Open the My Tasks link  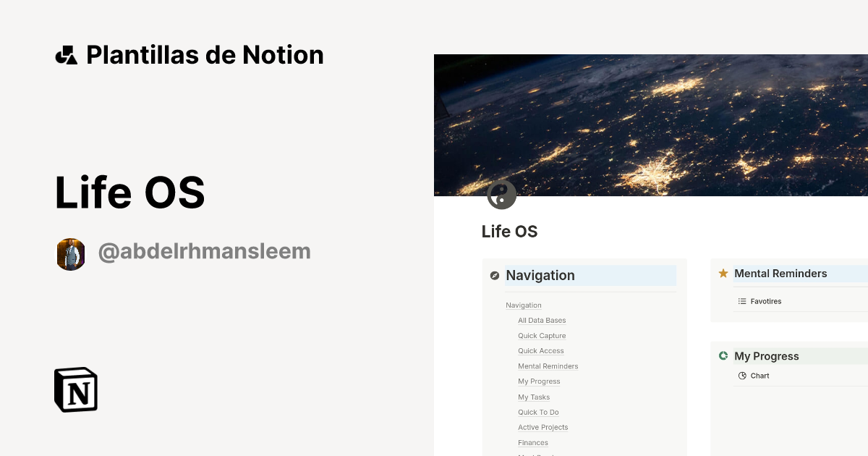point(534,397)
